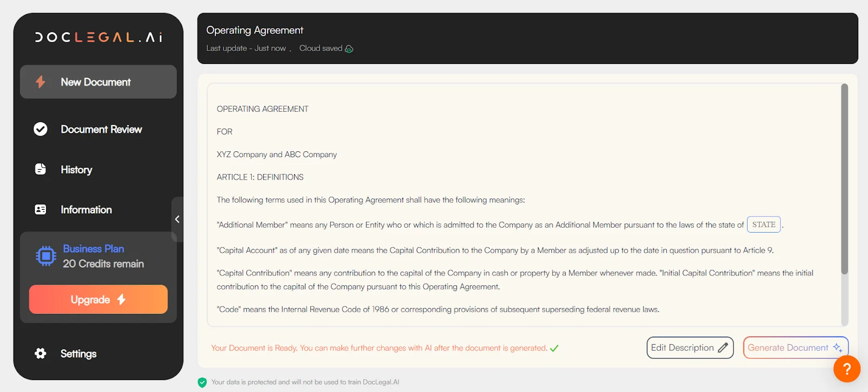
Task: Click the Document Review checkmark icon
Action: [x=41, y=129]
